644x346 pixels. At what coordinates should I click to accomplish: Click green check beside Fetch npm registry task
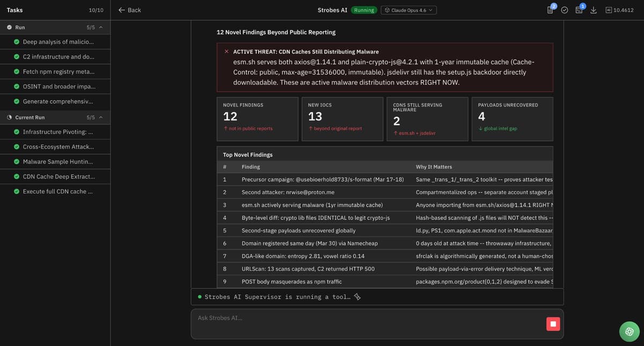tap(17, 72)
